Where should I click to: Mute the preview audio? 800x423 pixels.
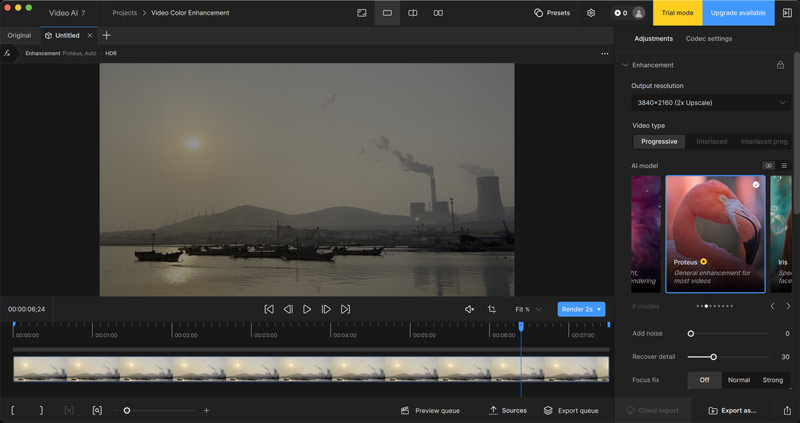point(469,309)
